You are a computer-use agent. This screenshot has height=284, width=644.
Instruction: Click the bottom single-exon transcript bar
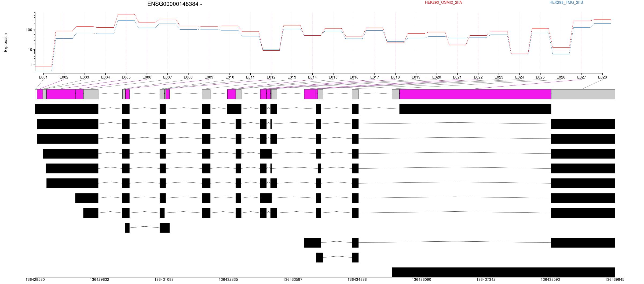click(x=503, y=272)
